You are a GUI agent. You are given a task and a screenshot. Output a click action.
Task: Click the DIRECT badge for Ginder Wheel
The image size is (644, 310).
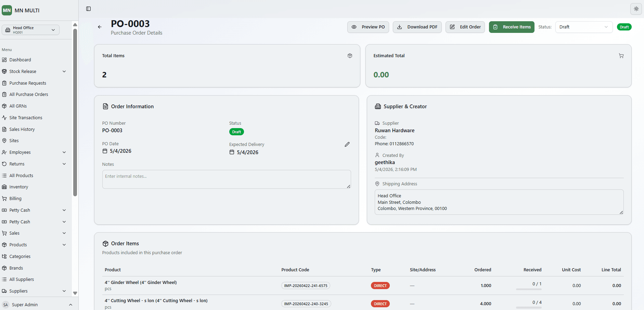click(x=380, y=286)
